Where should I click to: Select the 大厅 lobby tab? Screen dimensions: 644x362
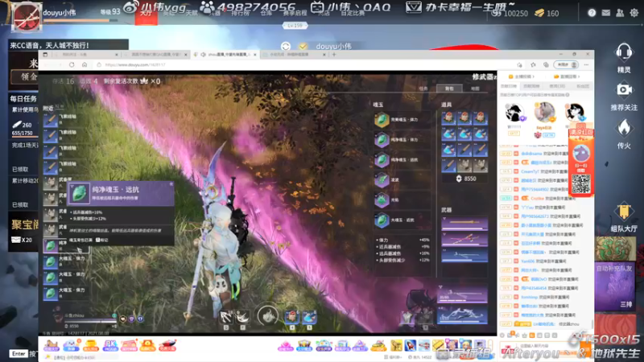147,14
